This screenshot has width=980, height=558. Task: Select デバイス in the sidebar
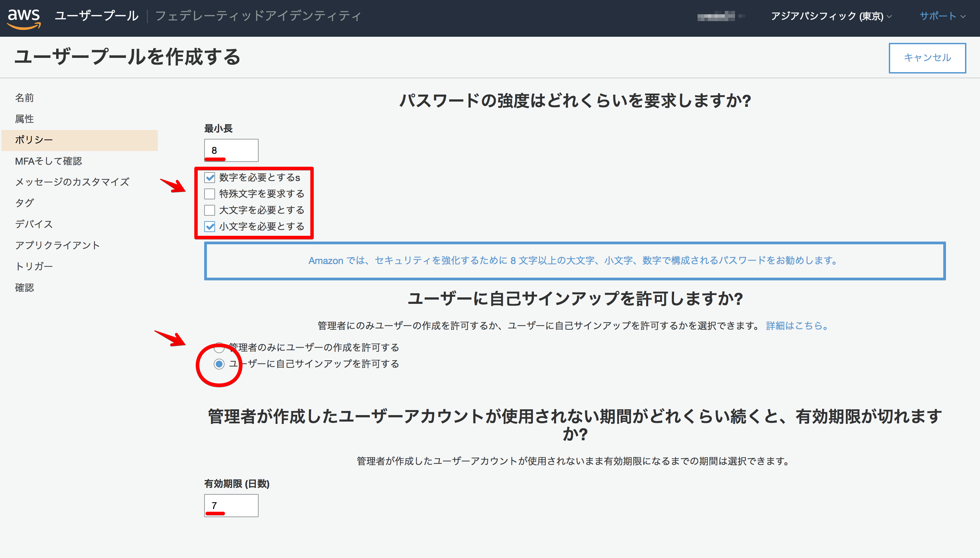click(x=34, y=224)
